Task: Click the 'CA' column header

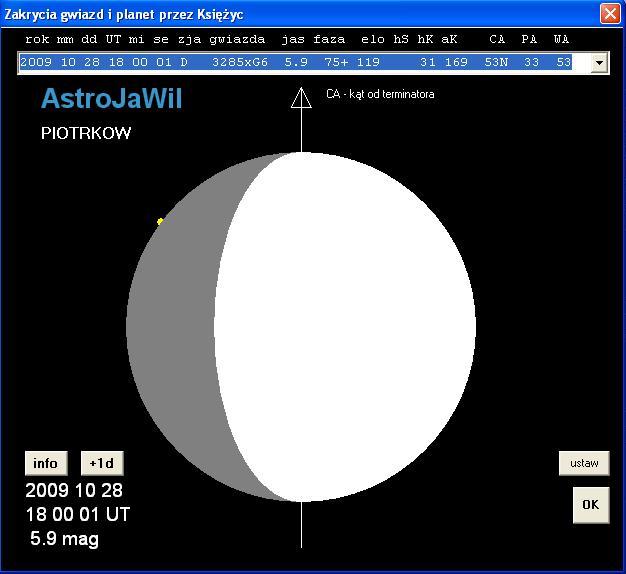Action: tap(497, 39)
